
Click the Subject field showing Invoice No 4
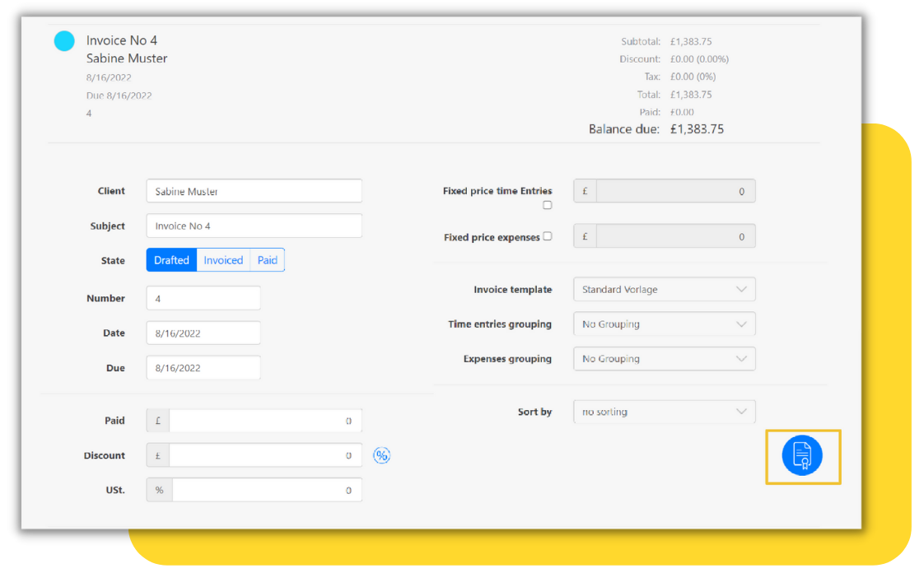(254, 225)
